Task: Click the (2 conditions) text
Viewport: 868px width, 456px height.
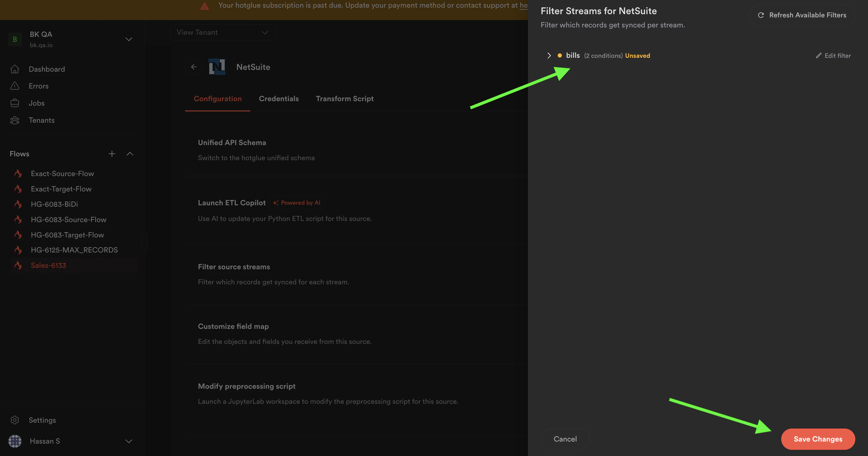Action: tap(603, 55)
